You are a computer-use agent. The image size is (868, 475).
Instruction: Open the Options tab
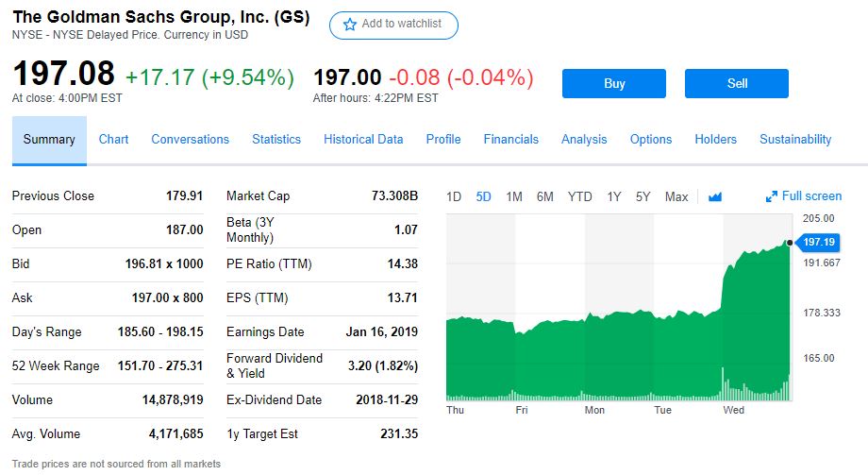tap(651, 139)
